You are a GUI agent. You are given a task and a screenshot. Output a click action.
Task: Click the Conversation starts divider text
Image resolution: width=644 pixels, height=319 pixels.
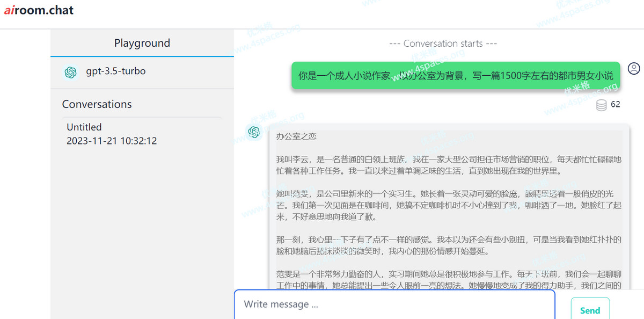tap(443, 44)
